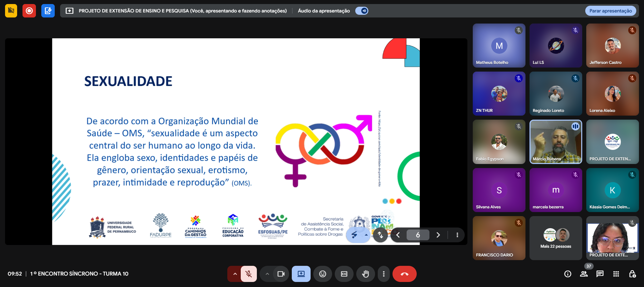Unmute the microphone
Screen dimensions: 644x287
[249, 274]
